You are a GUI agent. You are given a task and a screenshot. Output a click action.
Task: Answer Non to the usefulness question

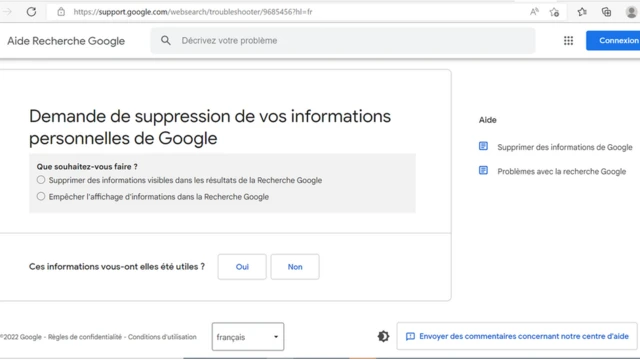coord(295,267)
